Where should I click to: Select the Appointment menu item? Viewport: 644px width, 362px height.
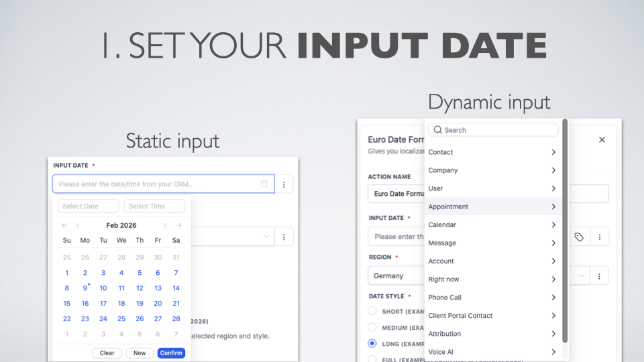click(448, 206)
